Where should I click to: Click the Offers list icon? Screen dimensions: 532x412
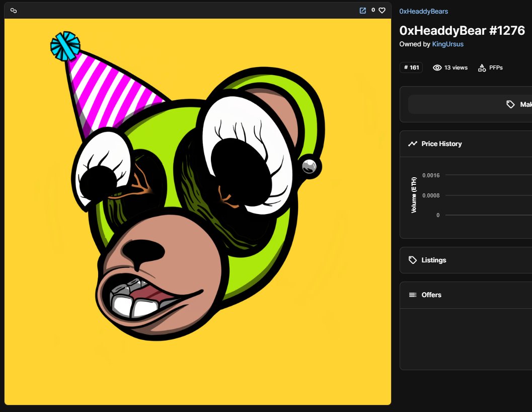tap(413, 295)
